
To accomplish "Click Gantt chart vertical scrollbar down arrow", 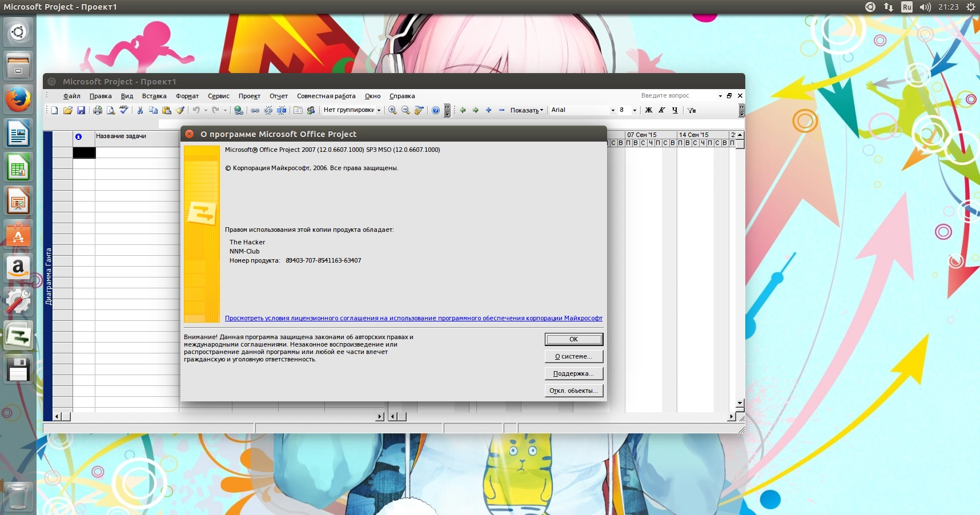I will (x=740, y=403).
